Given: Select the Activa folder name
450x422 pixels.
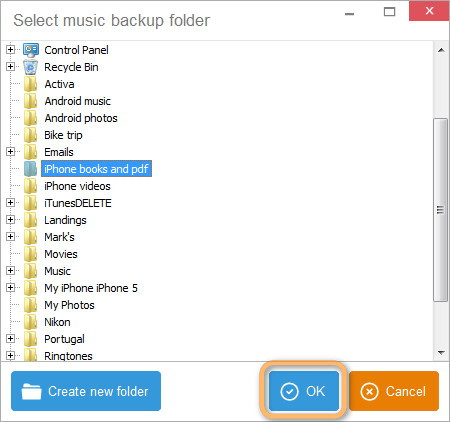Looking at the screenshot, I should click(x=59, y=84).
